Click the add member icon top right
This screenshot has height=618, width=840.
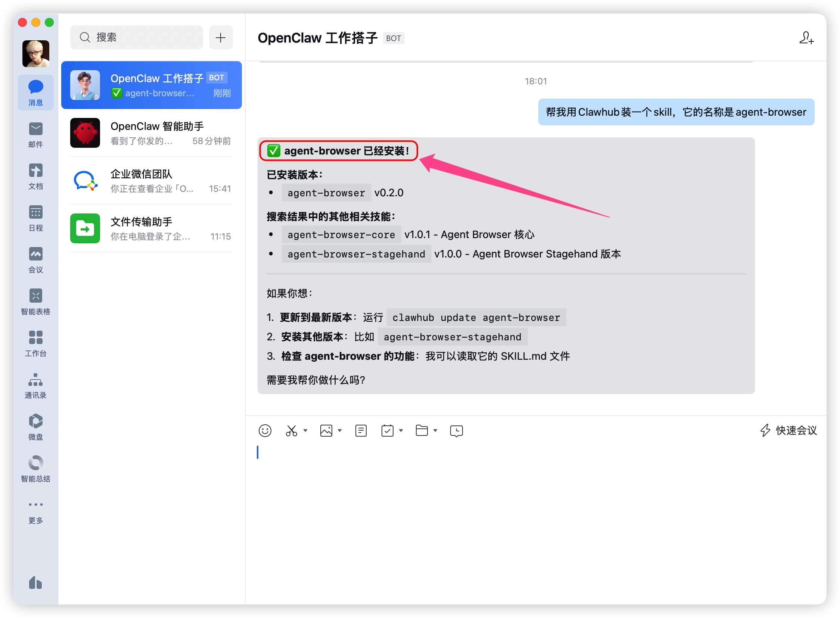(x=806, y=38)
